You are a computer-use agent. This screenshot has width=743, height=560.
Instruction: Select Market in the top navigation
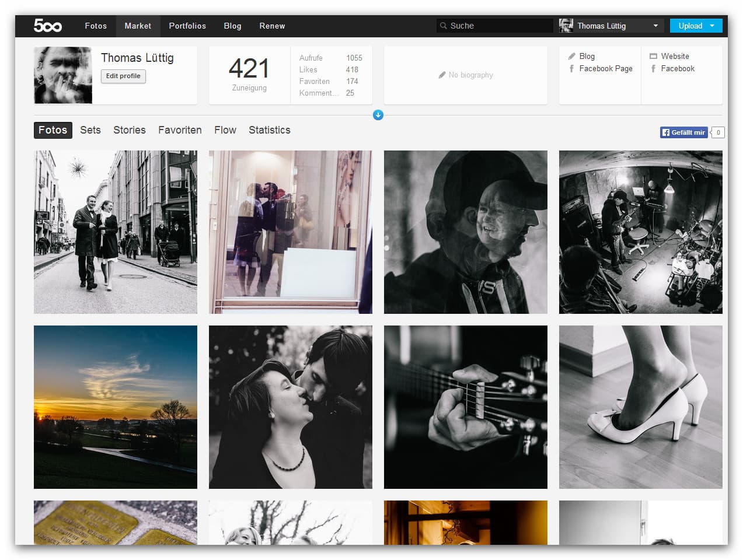click(138, 26)
